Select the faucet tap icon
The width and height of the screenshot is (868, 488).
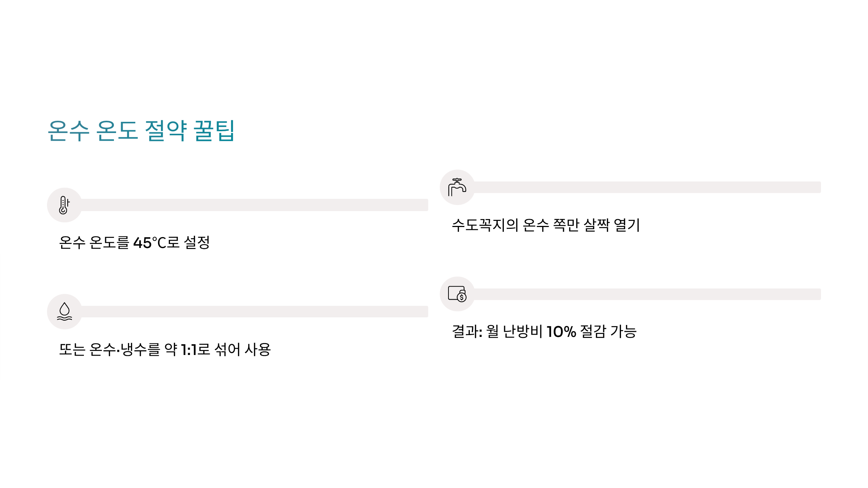coord(457,187)
